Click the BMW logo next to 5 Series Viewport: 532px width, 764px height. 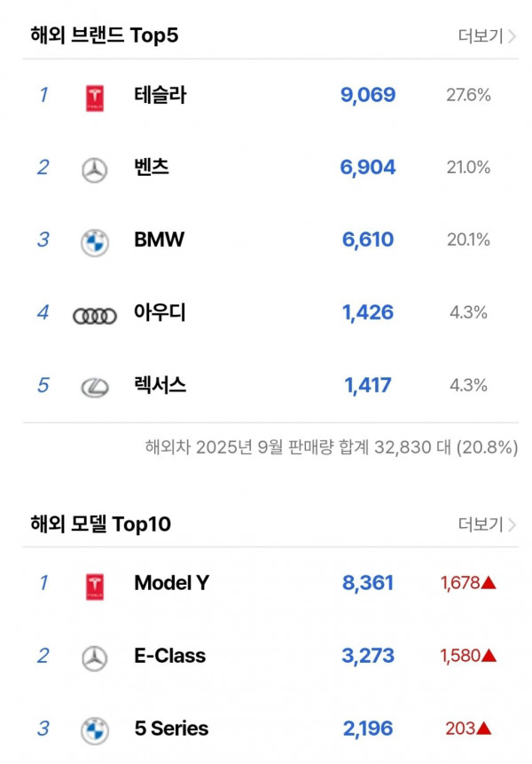tap(95, 730)
